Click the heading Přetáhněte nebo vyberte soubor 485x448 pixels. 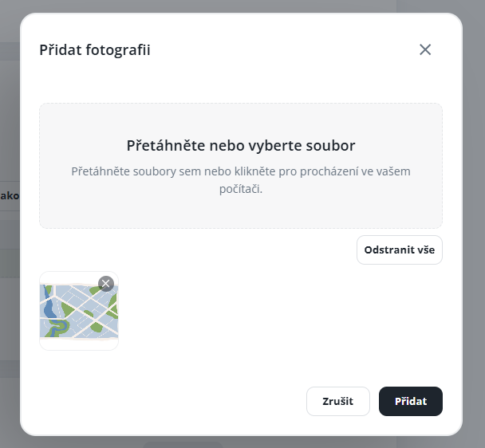point(240,146)
